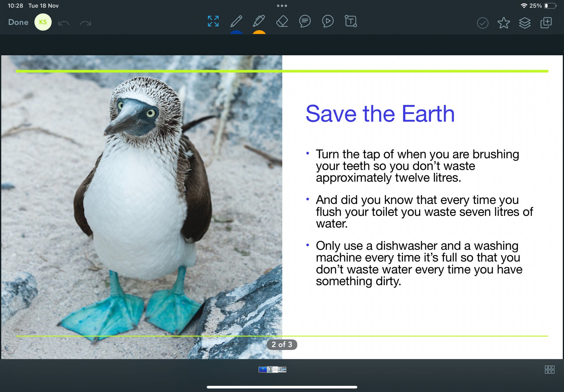Mark with the star icon
The image size is (564, 392).
coord(503,23)
